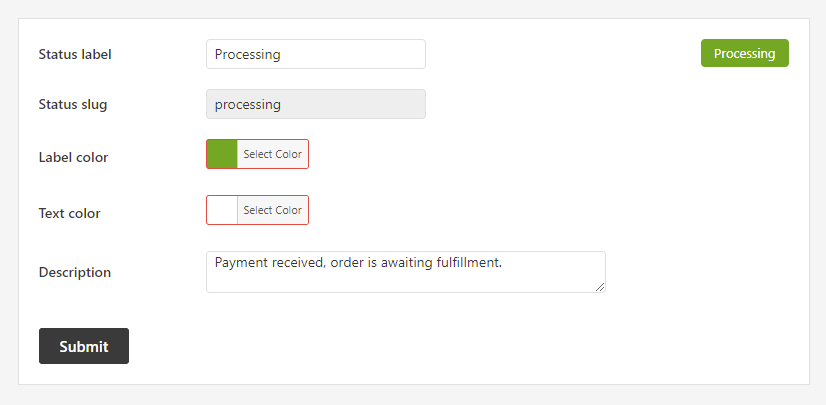Viewport: 826px width, 405px height.
Task: Click the Status label text field
Action: [x=315, y=54]
